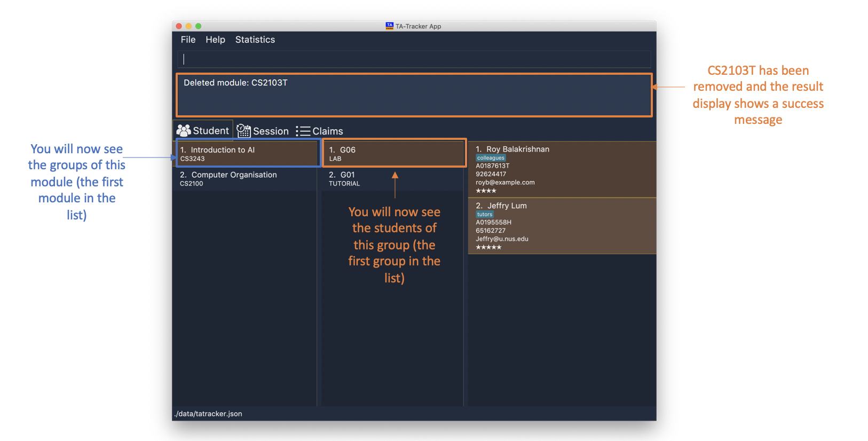Click phone number 65162727

point(490,231)
